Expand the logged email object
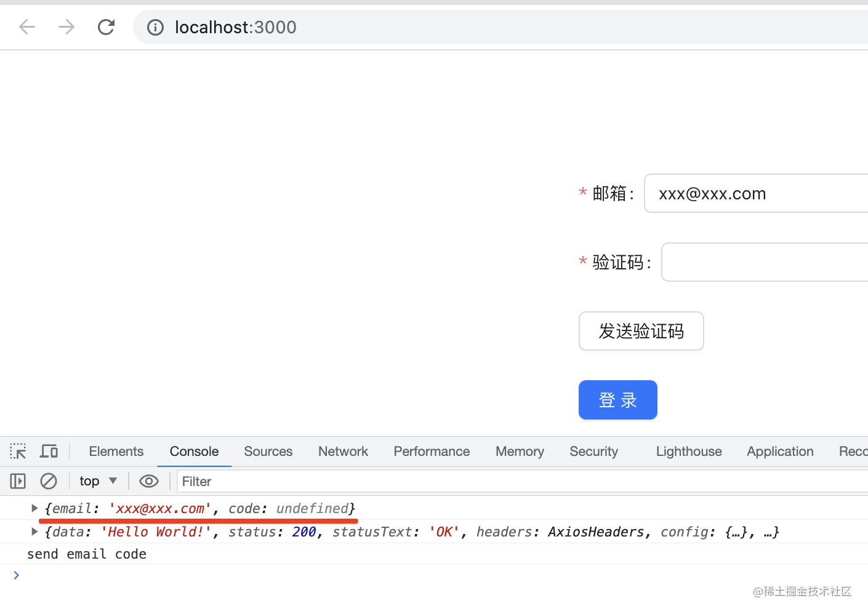 tap(34, 508)
